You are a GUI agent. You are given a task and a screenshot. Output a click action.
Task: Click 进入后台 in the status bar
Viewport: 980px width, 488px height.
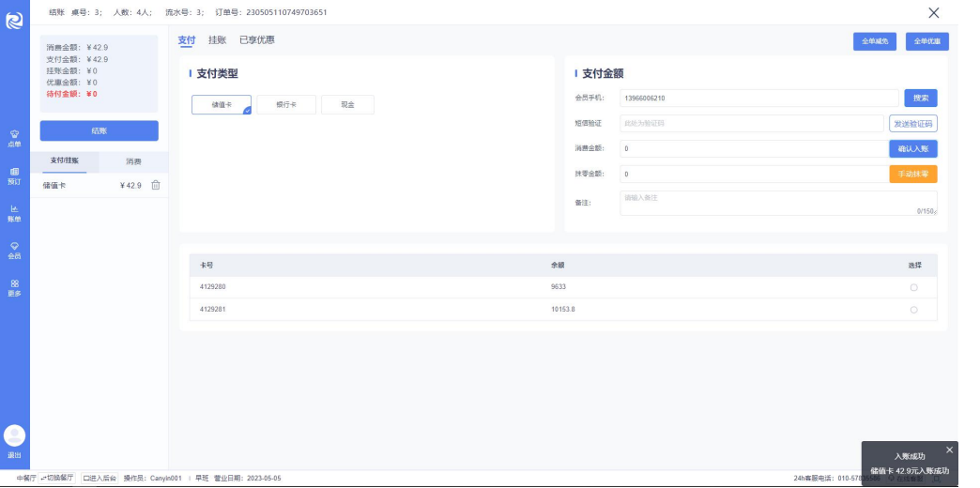[100, 478]
